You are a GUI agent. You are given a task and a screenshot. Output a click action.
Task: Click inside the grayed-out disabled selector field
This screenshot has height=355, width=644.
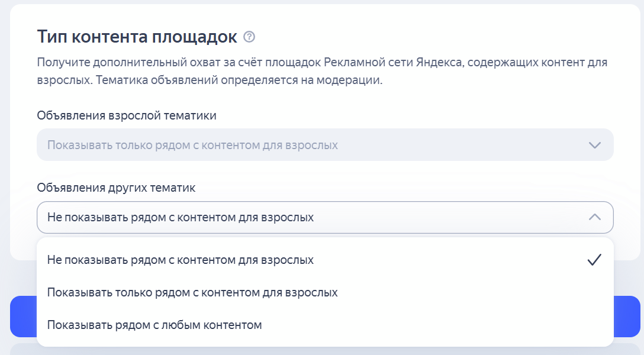[x=326, y=144]
